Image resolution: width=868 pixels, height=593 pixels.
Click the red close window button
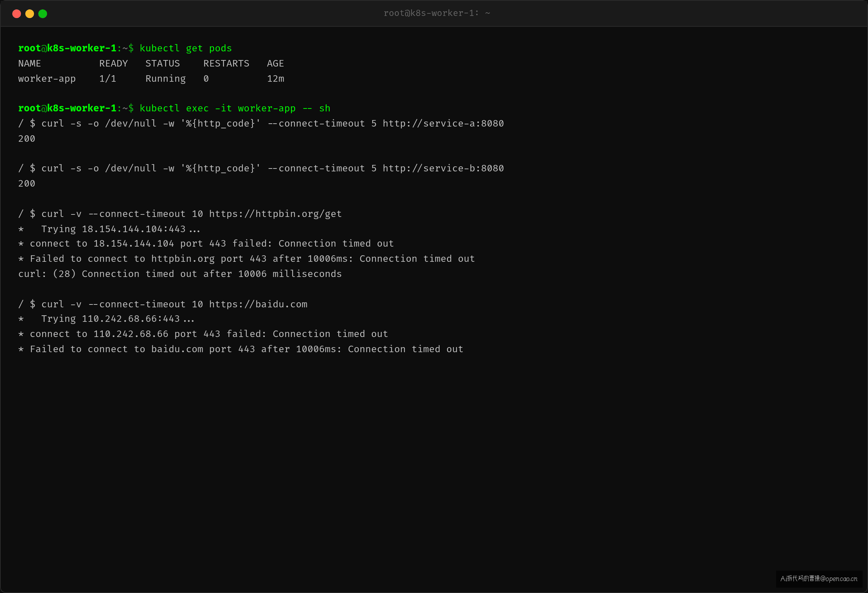coord(16,14)
